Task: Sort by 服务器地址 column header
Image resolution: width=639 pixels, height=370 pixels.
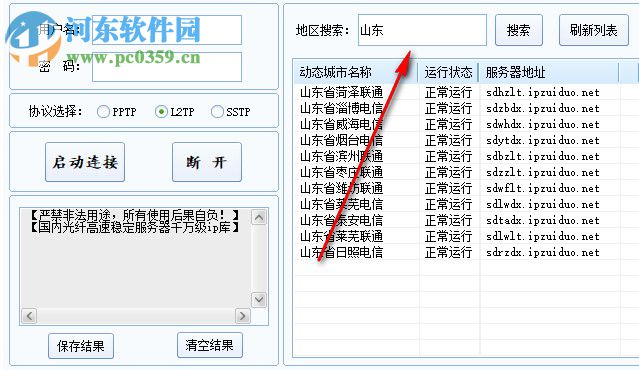Action: tap(549, 73)
